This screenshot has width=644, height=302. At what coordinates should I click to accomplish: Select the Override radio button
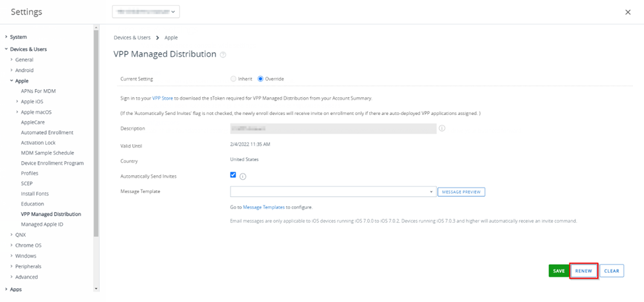260,79
